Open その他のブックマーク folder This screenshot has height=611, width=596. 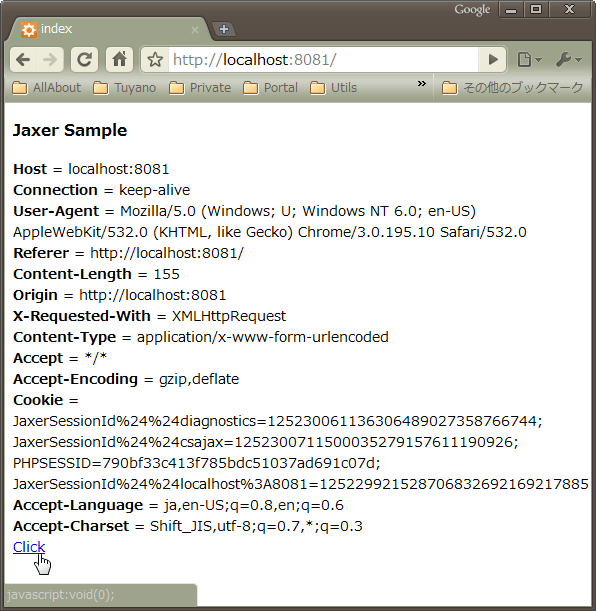512,88
